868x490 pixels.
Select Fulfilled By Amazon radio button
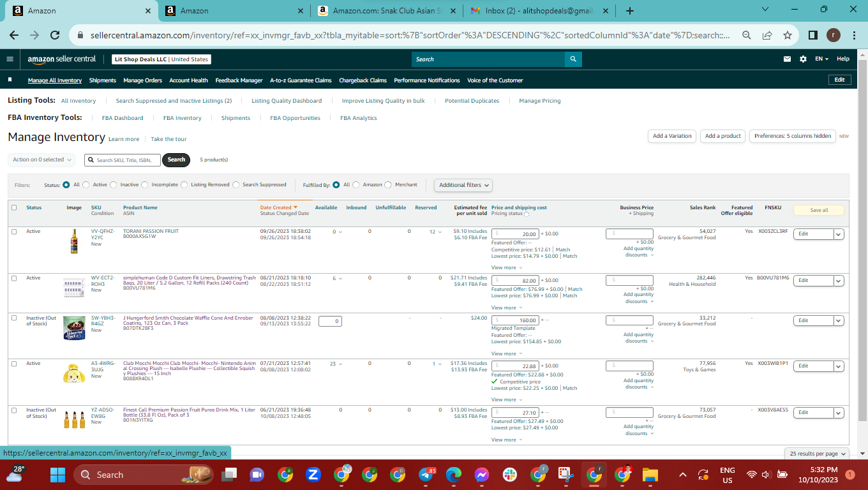[x=356, y=185]
